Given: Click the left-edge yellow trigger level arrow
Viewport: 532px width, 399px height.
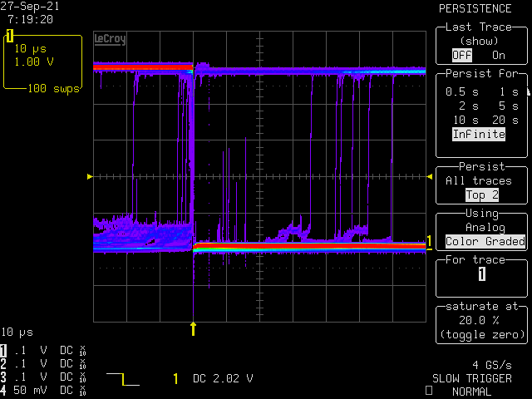Looking at the screenshot, I should [90, 176].
